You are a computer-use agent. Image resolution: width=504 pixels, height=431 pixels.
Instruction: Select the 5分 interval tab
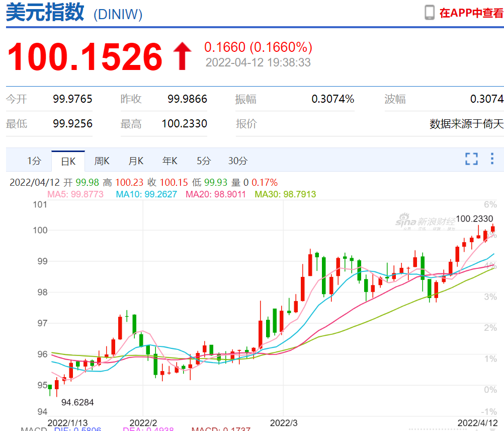point(204,161)
